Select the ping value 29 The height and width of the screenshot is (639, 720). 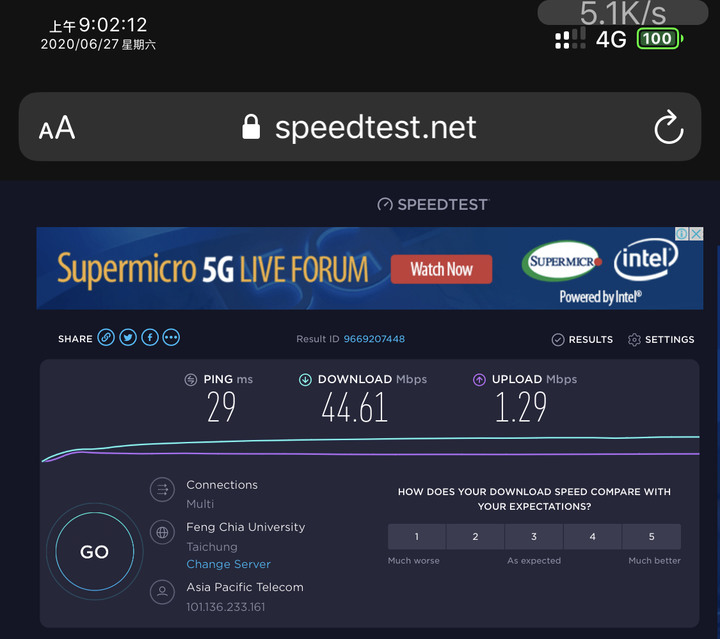point(221,408)
